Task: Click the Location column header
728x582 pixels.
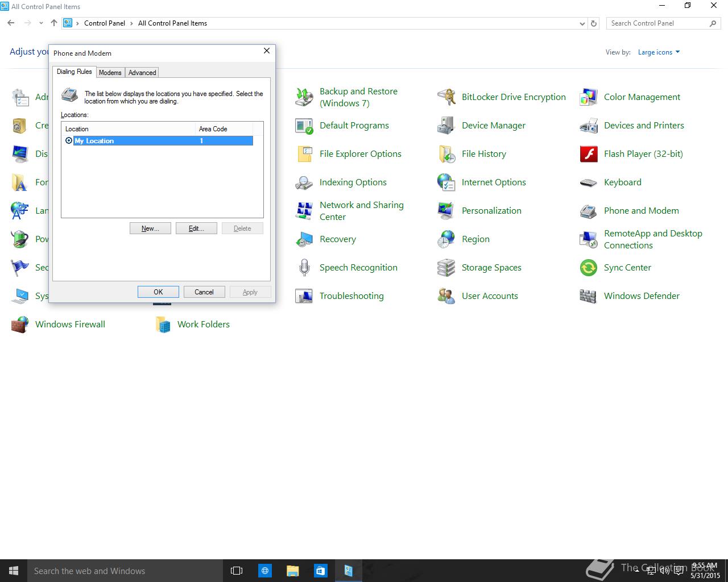Action: 129,129
